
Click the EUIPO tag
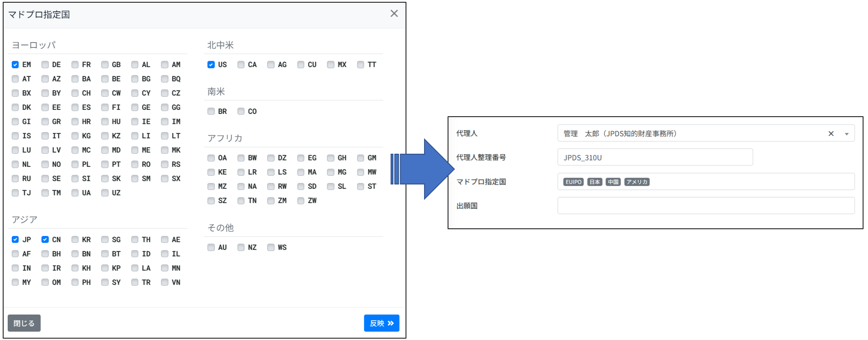(x=573, y=182)
